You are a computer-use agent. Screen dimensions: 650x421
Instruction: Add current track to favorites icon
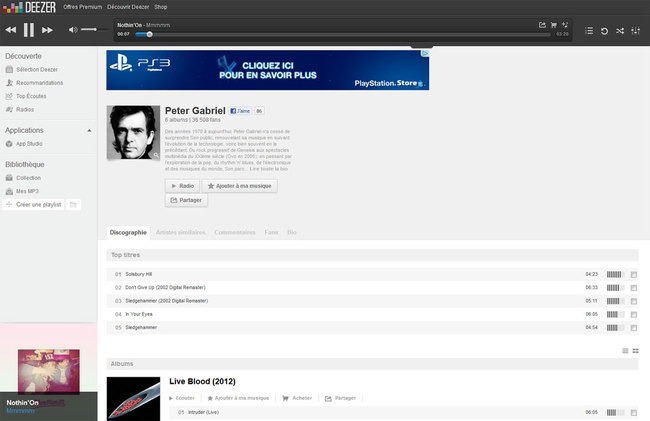coord(565,25)
